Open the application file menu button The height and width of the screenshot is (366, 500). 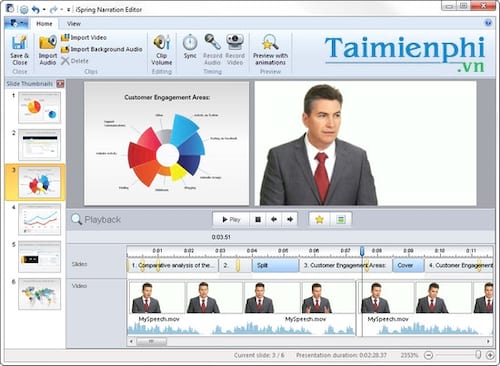tap(17, 23)
